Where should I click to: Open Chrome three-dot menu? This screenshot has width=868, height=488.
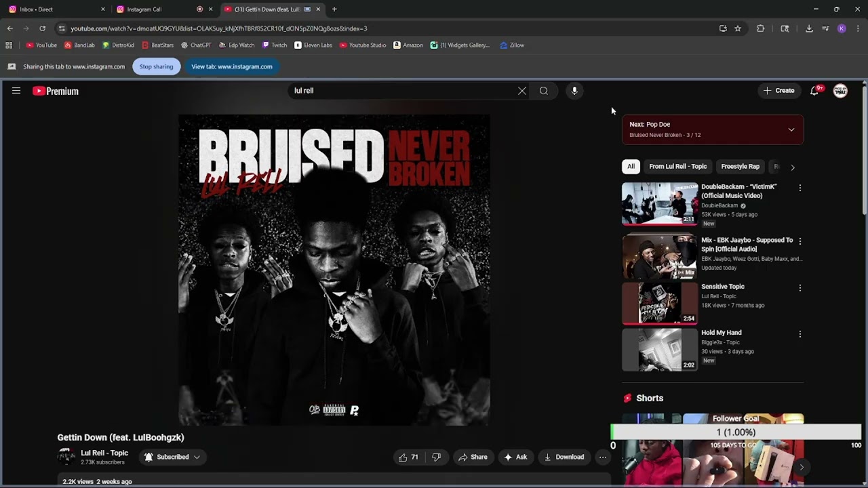[x=858, y=28]
